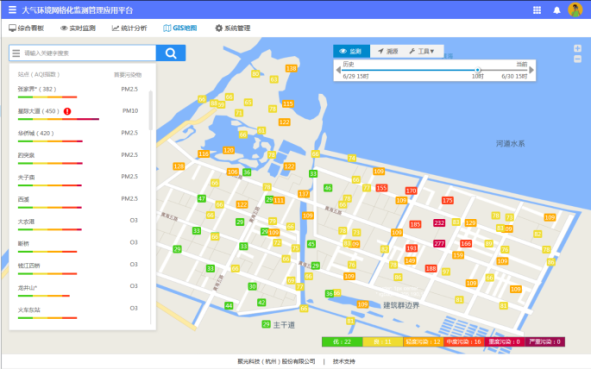Open the hamburger menu in header
Viewport: 591px width, 369px height.
12,10
